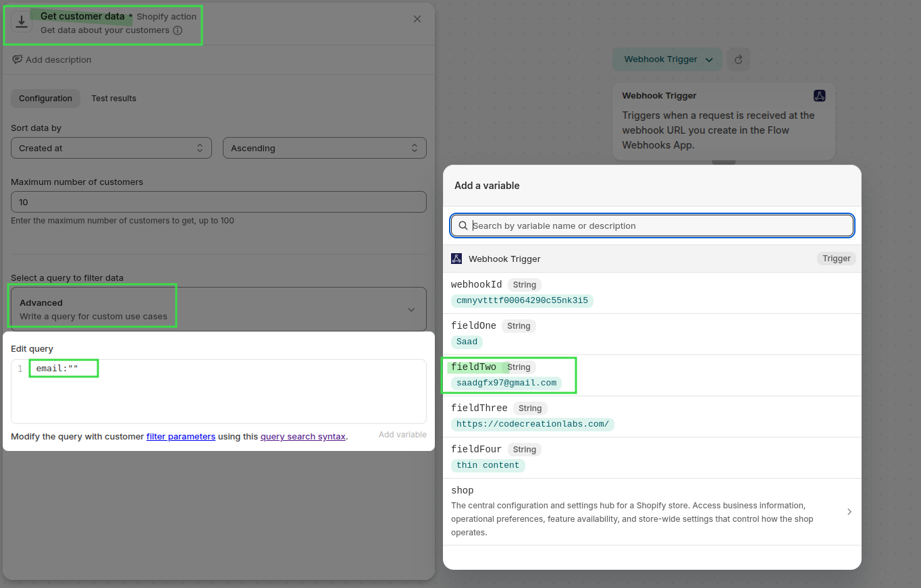The height and width of the screenshot is (588, 921).
Task: Click the info icon next to customers description
Action: 178,30
